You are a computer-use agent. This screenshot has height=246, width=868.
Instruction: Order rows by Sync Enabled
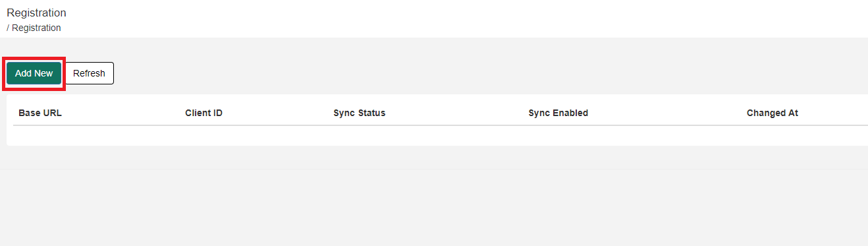558,113
